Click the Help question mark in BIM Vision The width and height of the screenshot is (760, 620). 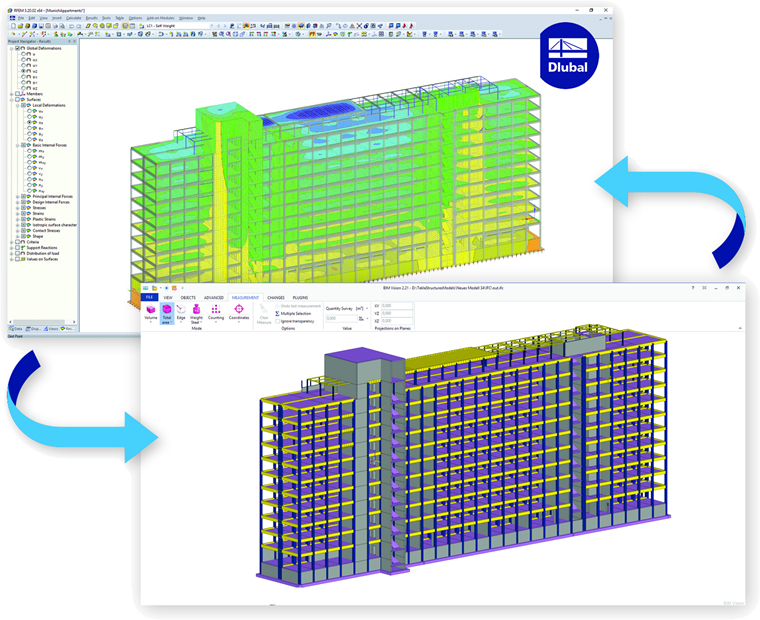[693, 287]
